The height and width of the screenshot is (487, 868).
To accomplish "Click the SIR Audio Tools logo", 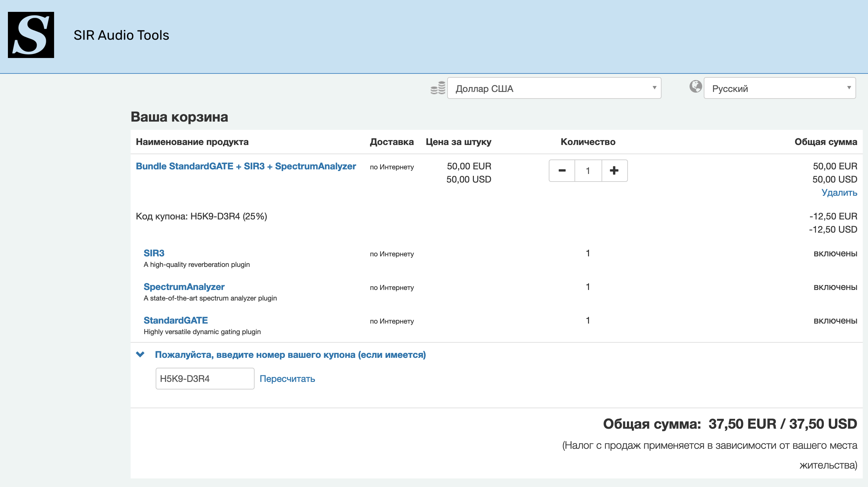I will (x=31, y=35).
